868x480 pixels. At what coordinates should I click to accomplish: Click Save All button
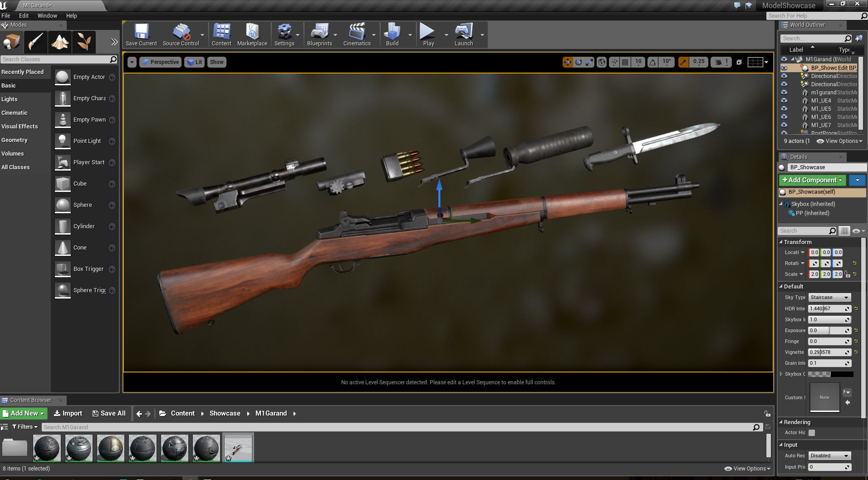(109, 414)
